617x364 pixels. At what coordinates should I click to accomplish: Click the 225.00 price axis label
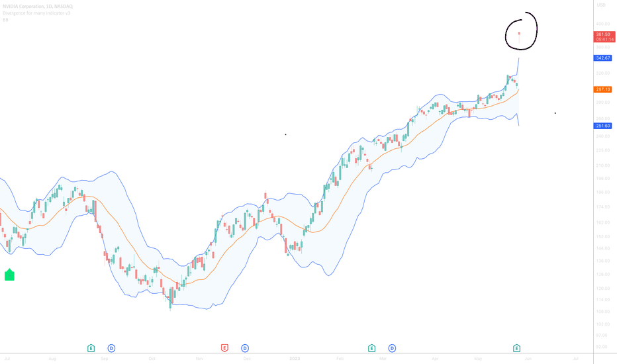602,150
